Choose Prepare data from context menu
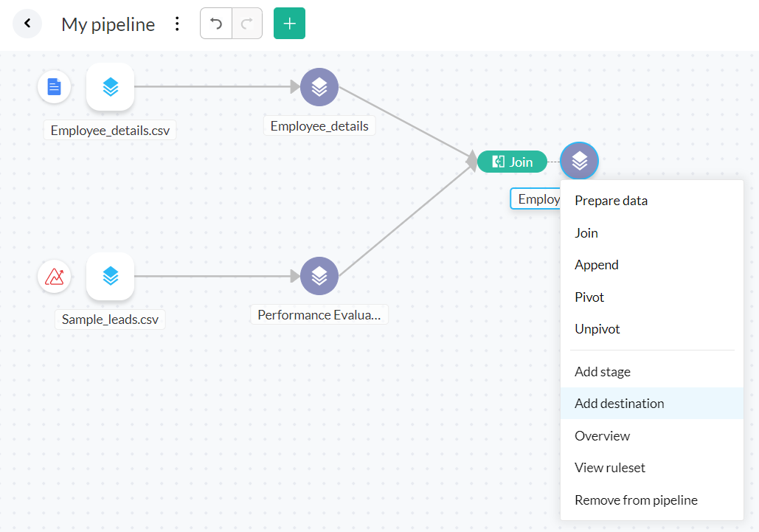 651,201
